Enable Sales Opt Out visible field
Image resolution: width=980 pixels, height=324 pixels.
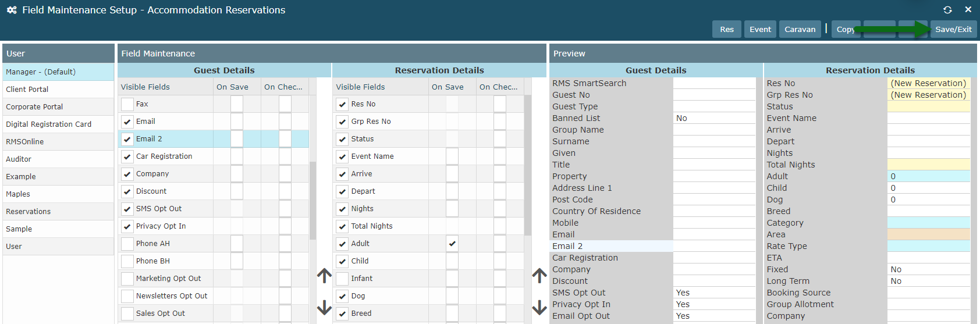(x=127, y=314)
